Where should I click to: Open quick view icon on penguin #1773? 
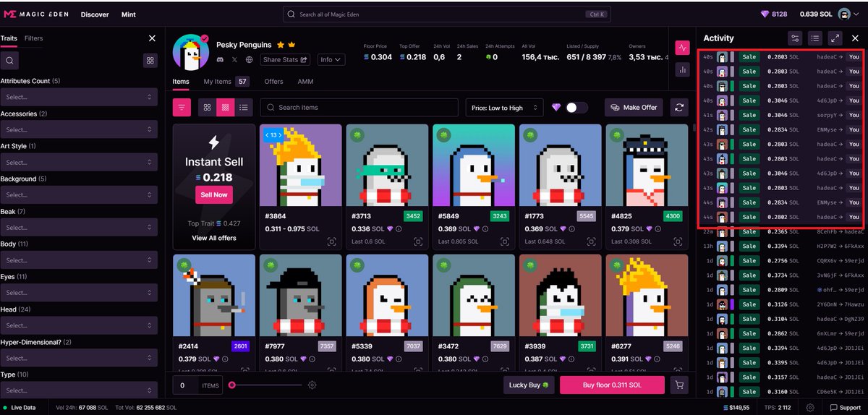click(592, 241)
